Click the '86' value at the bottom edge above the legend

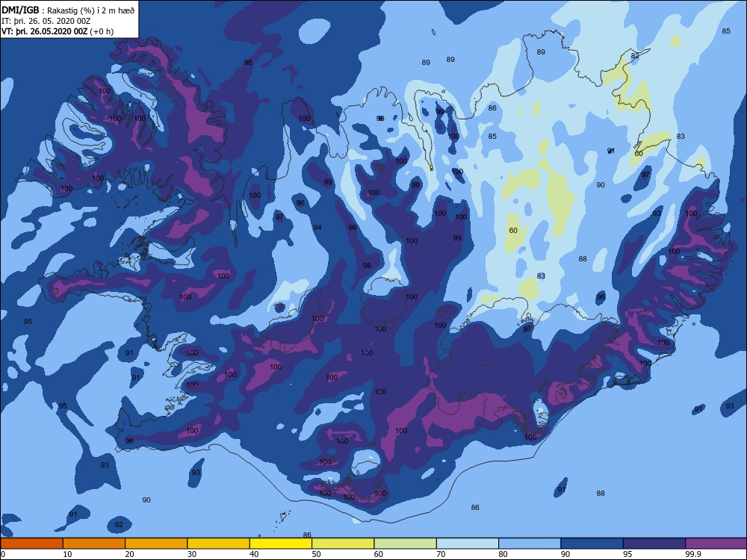(x=307, y=535)
